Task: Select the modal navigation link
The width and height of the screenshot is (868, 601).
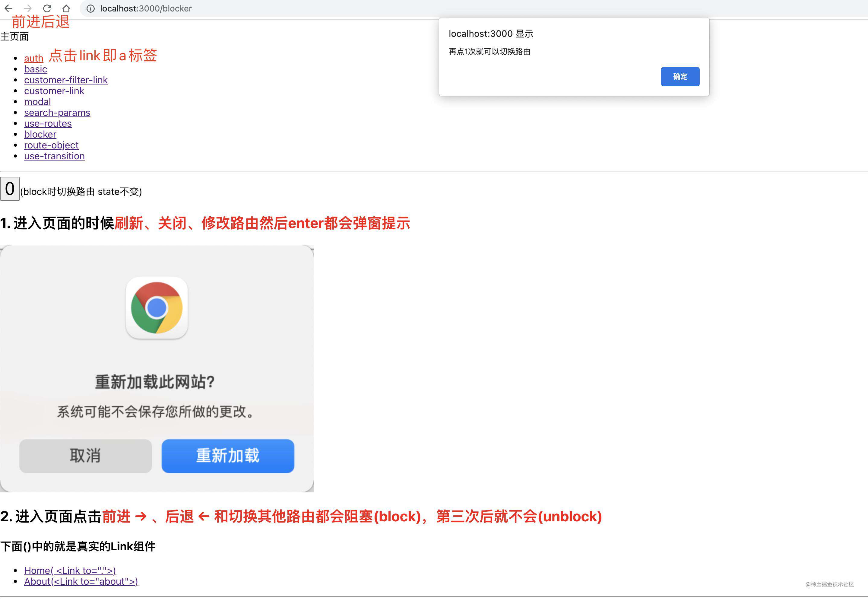Action: pyautogui.click(x=36, y=101)
